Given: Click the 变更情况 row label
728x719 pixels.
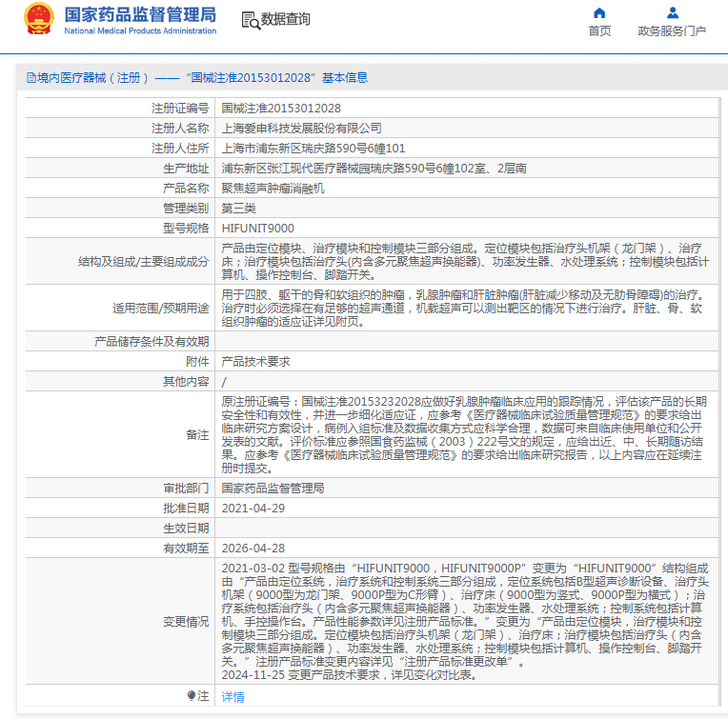Looking at the screenshot, I should point(186,621).
